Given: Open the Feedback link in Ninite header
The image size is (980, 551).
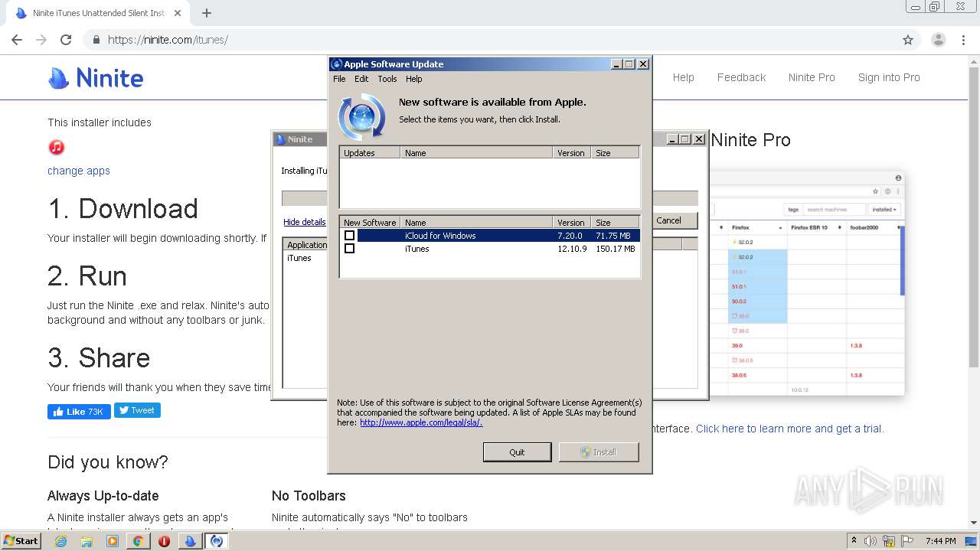Looking at the screenshot, I should coord(741,77).
